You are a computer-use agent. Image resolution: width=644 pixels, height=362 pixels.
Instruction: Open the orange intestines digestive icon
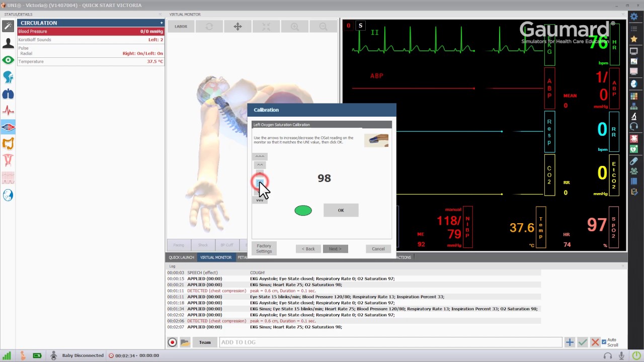(8, 144)
